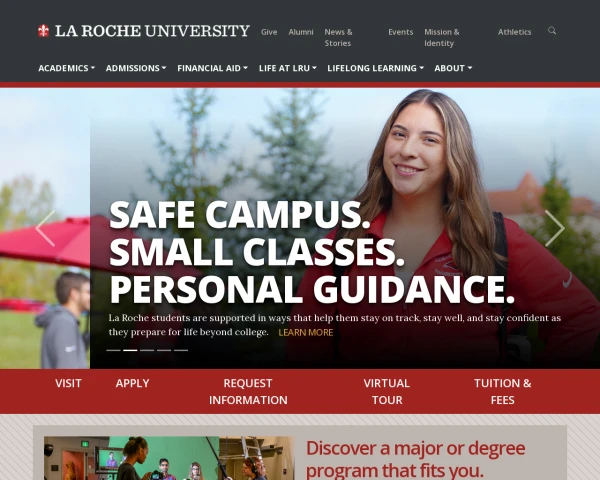Screen dimensions: 600x480
Task: Click the Learn More link
Action: [x=306, y=333]
